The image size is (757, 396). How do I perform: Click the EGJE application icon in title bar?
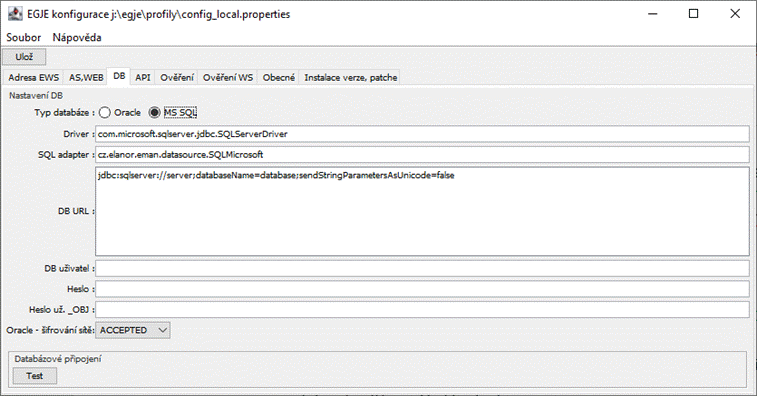[15, 14]
